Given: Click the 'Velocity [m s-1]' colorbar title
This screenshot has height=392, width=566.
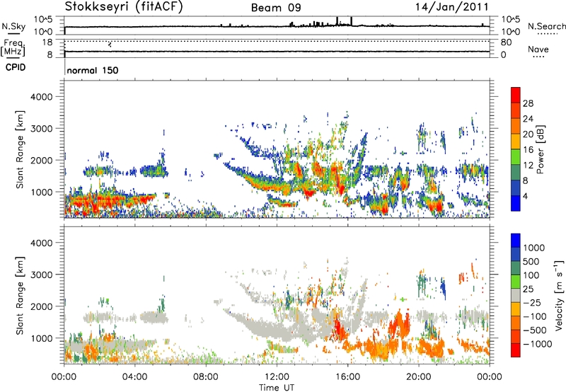Looking at the screenshot, I should (x=559, y=295).
